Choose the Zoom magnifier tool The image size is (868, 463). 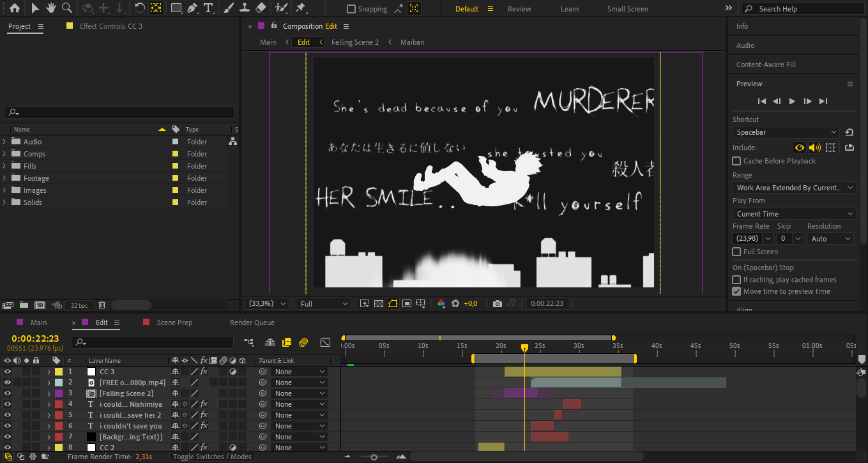coord(67,8)
